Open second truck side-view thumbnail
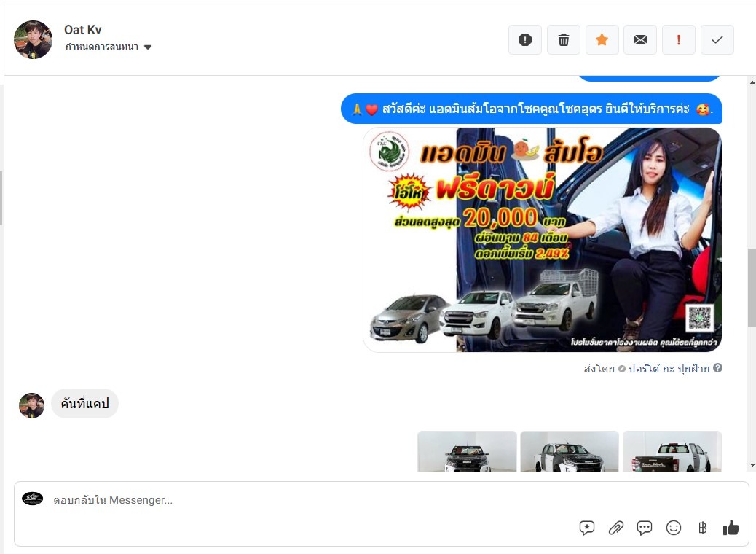Screen dimensions: 756x554 coord(570,451)
